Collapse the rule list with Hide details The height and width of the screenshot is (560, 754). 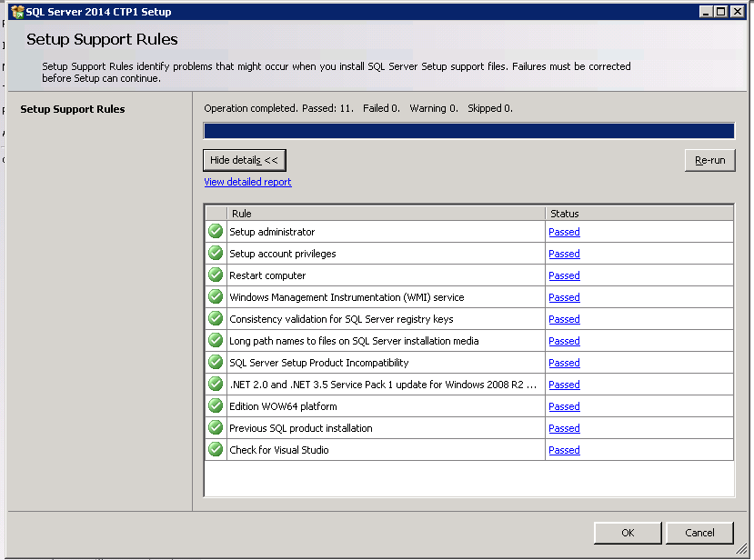coord(244,160)
